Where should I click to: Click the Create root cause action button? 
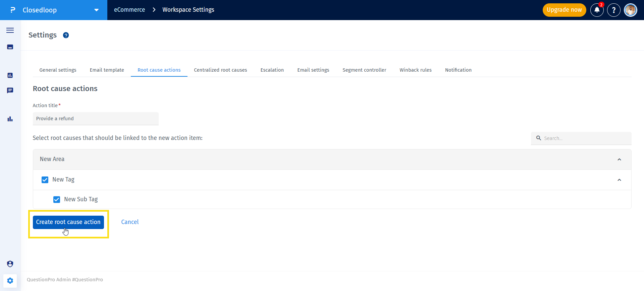click(68, 222)
